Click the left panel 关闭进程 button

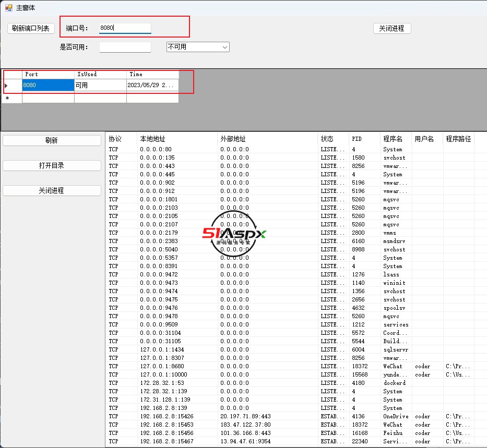pyautogui.click(x=52, y=190)
